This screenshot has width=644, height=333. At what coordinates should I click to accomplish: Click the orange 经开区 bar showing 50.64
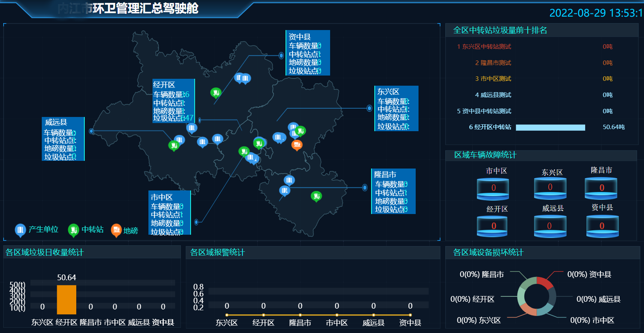click(67, 300)
